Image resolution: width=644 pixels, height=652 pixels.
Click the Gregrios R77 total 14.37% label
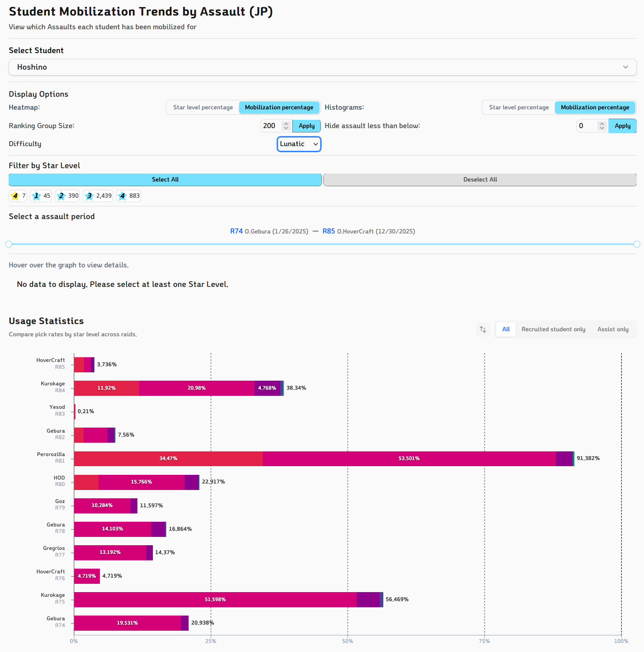coord(165,552)
